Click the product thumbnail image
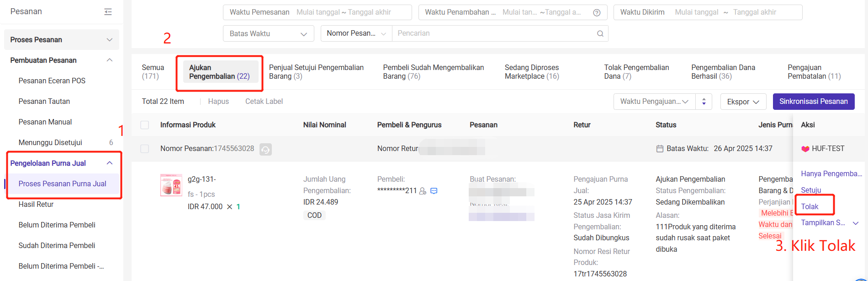 171,185
